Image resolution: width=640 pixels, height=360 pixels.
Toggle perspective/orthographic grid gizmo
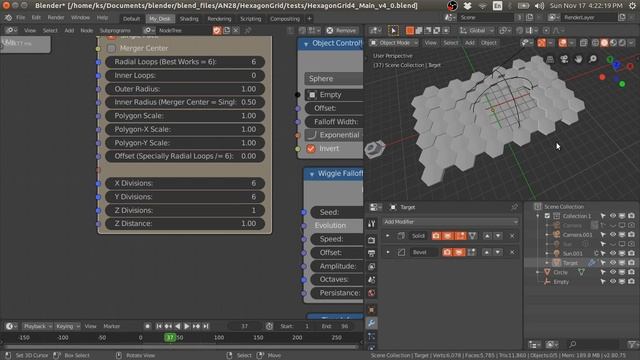pos(550,59)
